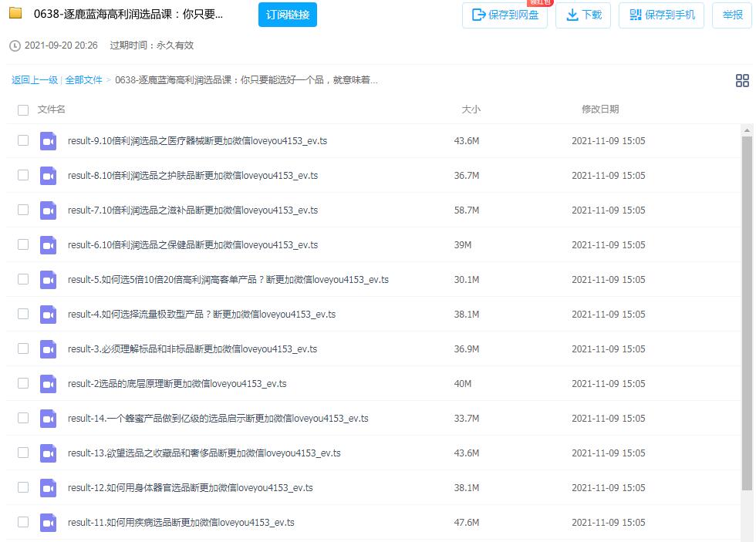Open file result-2选品的底层原理
Screen dimensions: 756x542
(177, 384)
